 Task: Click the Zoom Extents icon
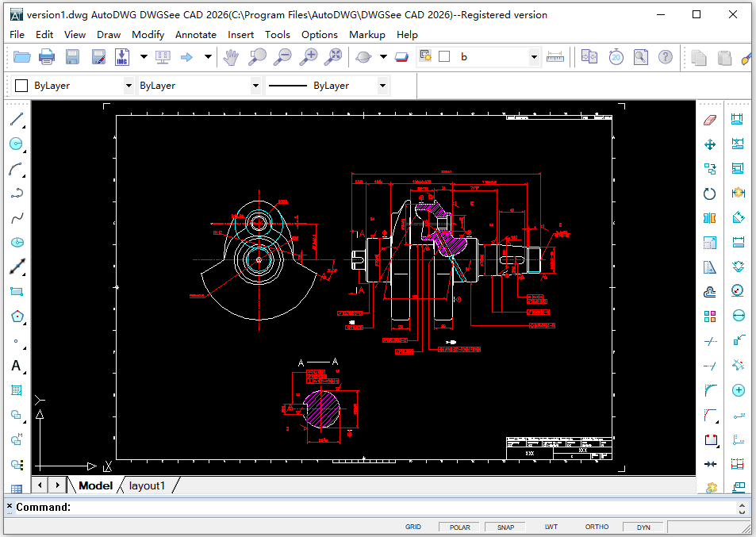(332, 56)
